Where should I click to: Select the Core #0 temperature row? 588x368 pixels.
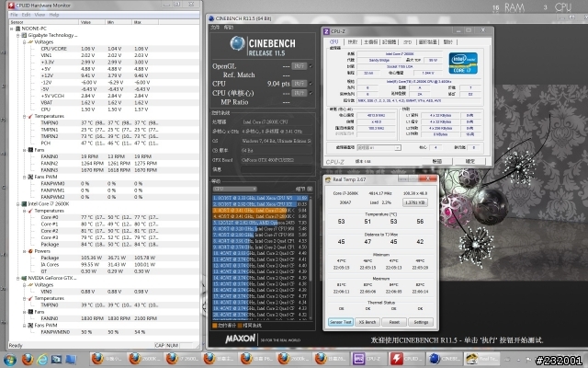coord(104,217)
